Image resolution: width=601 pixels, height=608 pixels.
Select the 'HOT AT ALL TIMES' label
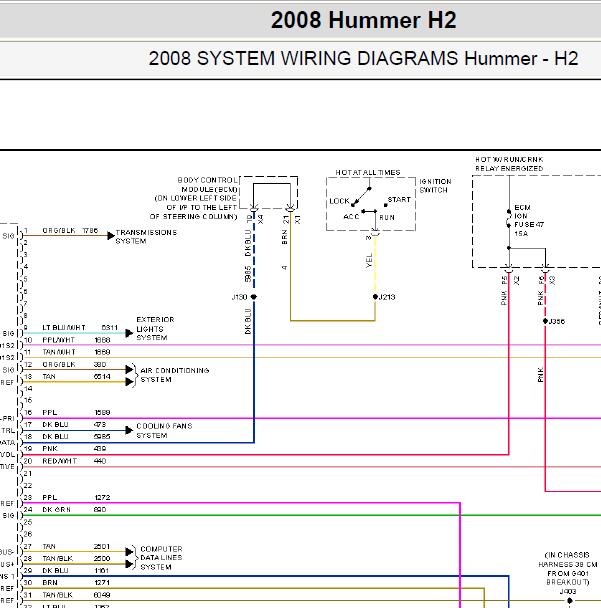(x=368, y=172)
